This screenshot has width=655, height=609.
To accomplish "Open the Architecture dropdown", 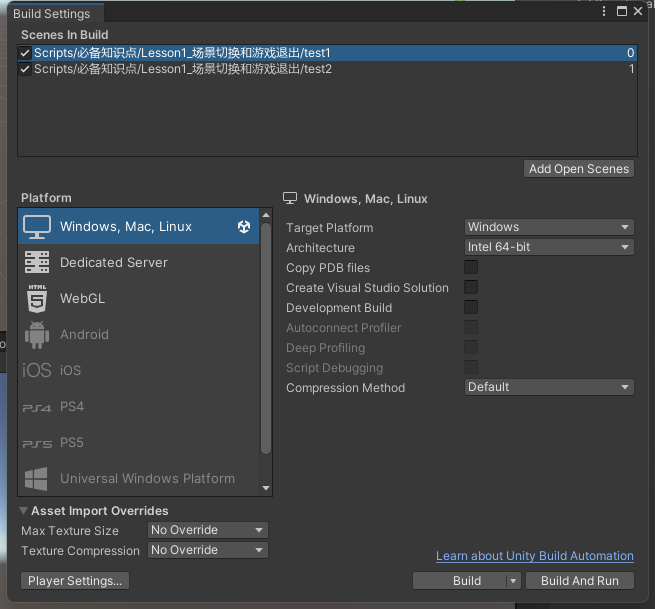I will (x=549, y=247).
